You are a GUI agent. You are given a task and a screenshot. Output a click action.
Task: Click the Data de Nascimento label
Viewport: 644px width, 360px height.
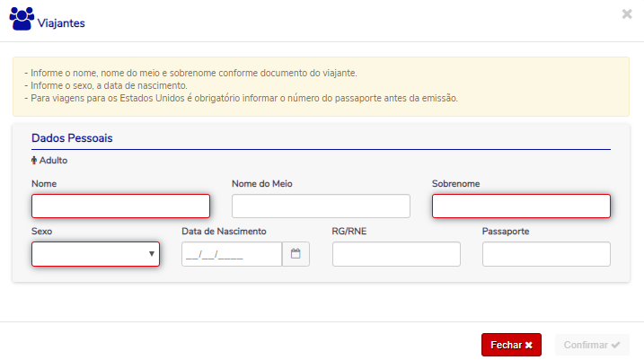[x=224, y=232]
